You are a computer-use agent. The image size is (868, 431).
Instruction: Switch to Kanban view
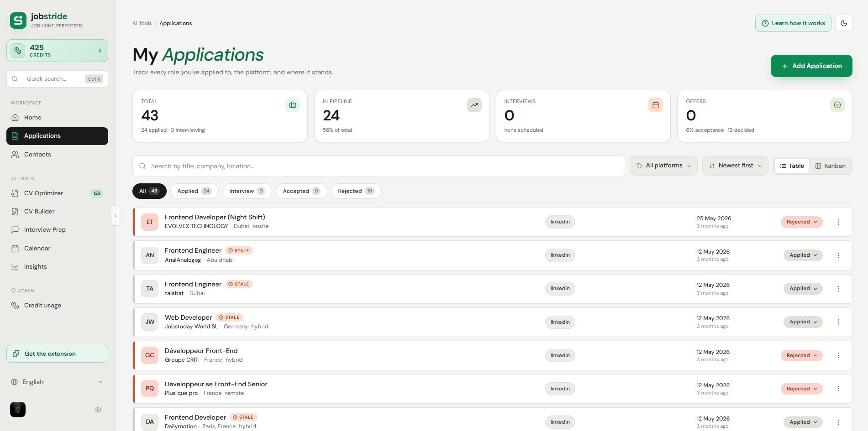tap(831, 166)
